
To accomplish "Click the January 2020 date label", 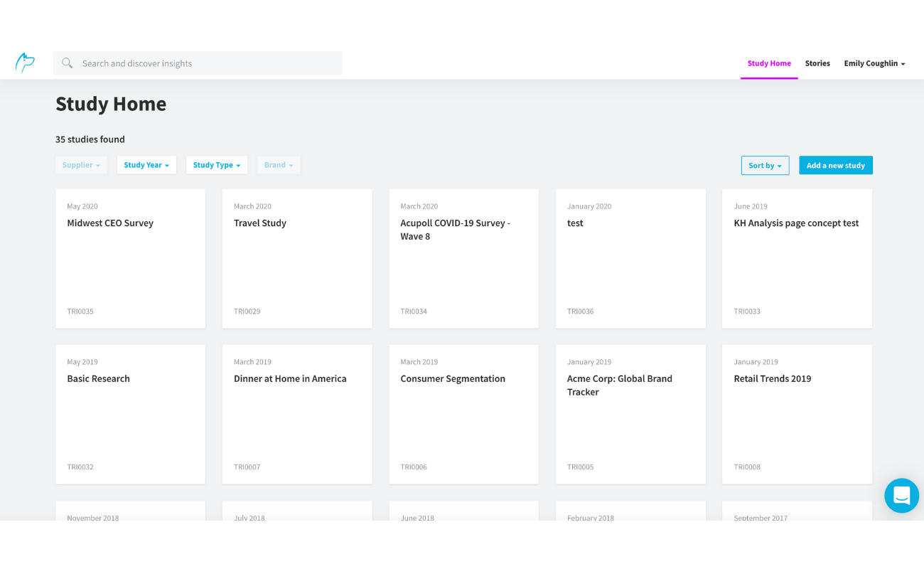I will pyautogui.click(x=589, y=206).
